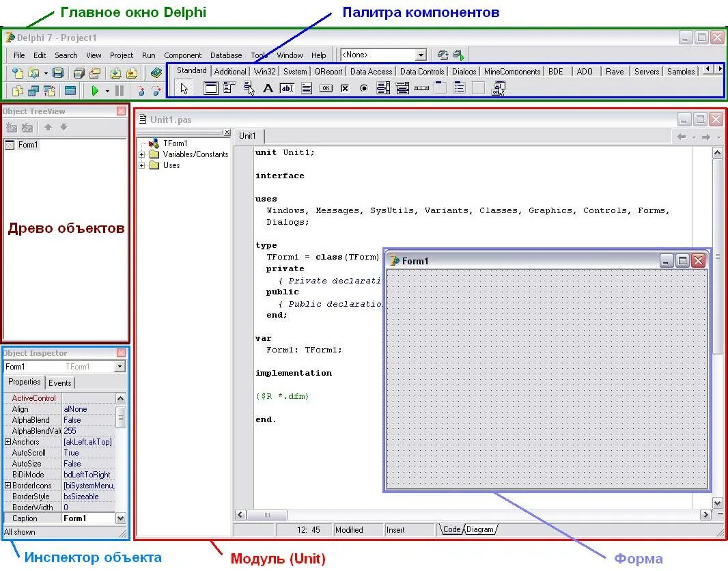The image size is (728, 571).
Task: Pick the Panel component icon
Action: pyautogui.click(x=478, y=87)
